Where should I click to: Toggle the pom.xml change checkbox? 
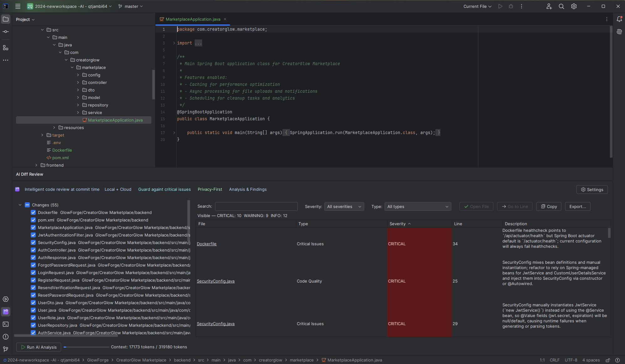(33, 220)
